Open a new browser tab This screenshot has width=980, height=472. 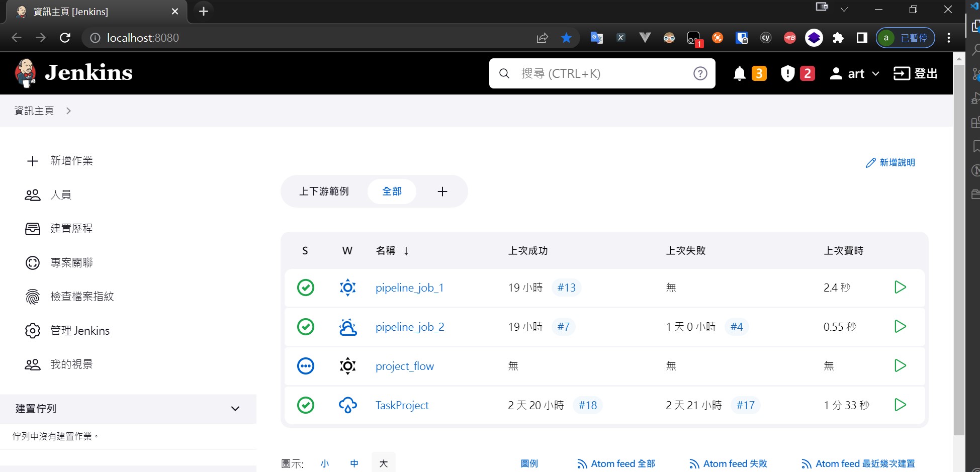[204, 11]
